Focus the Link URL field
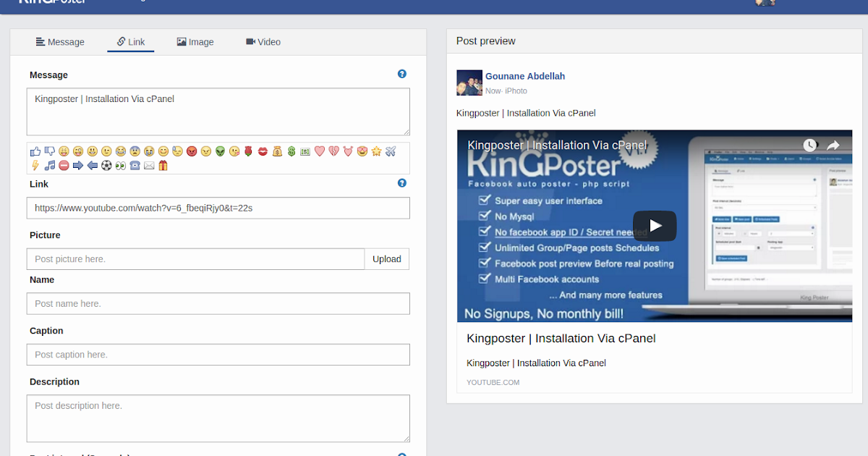The height and width of the screenshot is (456, 868). pyautogui.click(x=218, y=208)
